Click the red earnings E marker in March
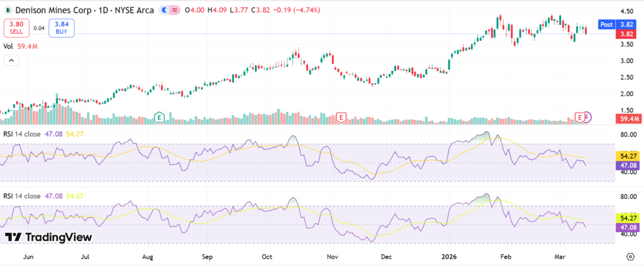Viewport: 644px width, 266px height. 580,118
